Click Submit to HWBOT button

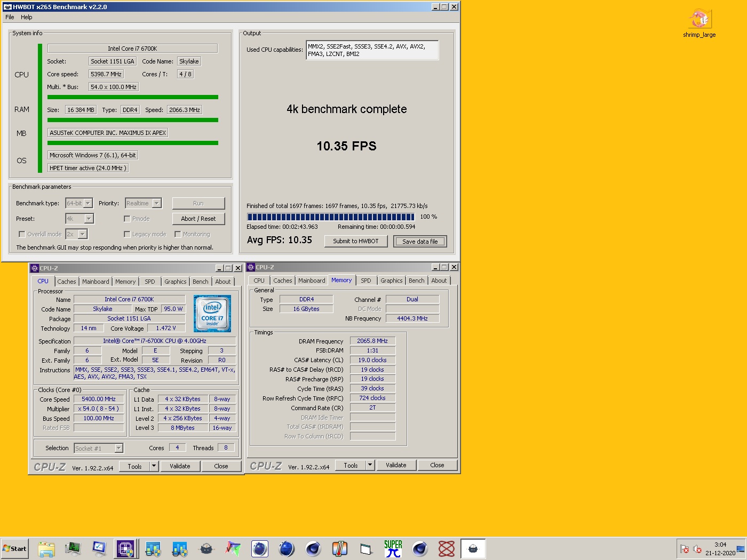pyautogui.click(x=356, y=241)
